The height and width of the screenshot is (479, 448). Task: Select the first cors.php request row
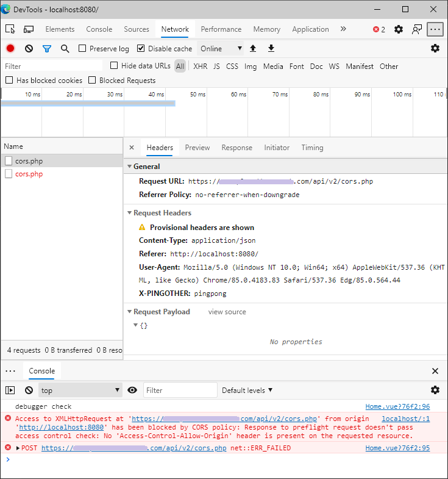coord(62,160)
